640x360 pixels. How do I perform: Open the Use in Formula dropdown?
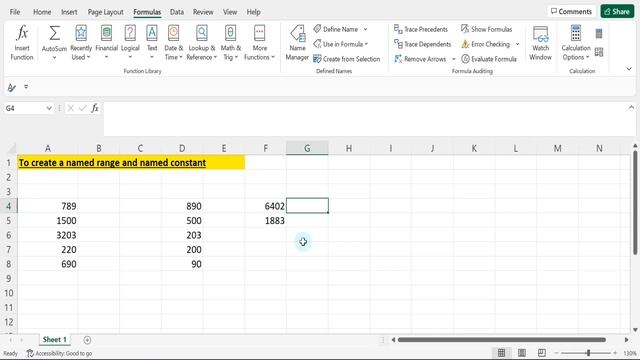(340, 44)
